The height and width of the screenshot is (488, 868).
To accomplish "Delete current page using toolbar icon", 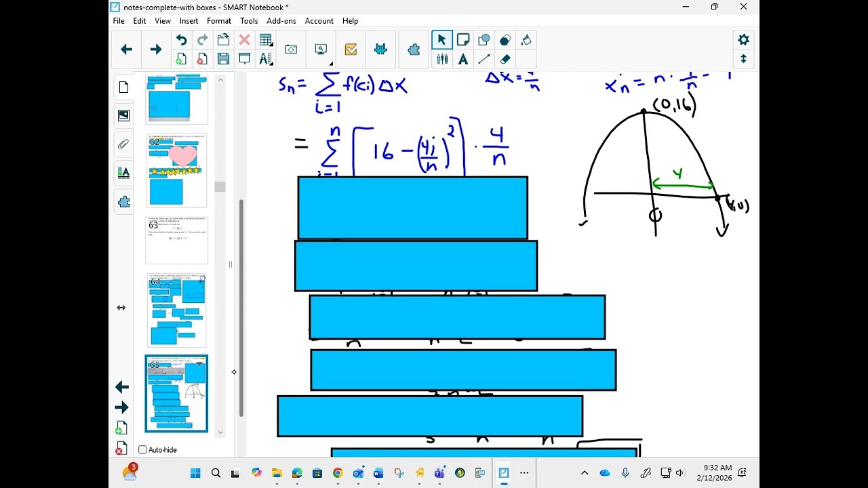I will coord(202,59).
